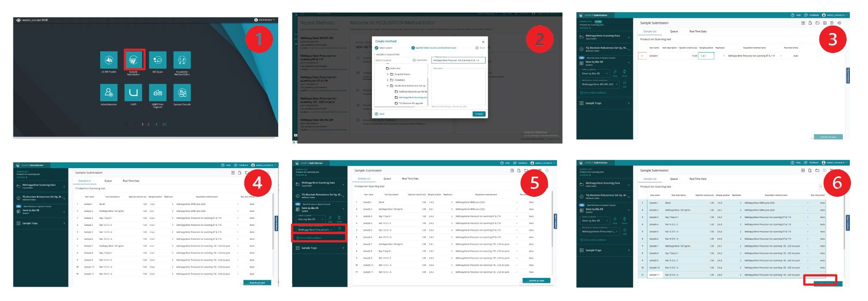This screenshot has height=301, width=868.
Task: Select page 2 in HUB pagination
Action: (x=148, y=124)
